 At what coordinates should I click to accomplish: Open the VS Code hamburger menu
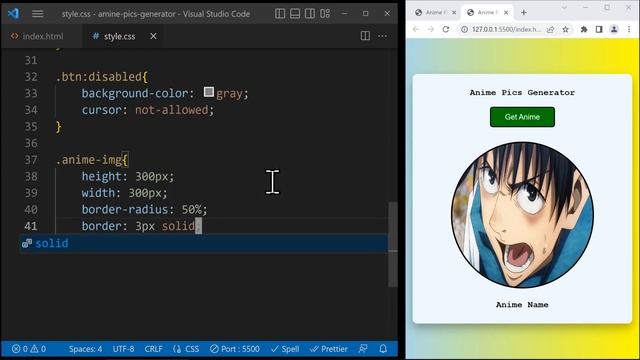click(38, 14)
